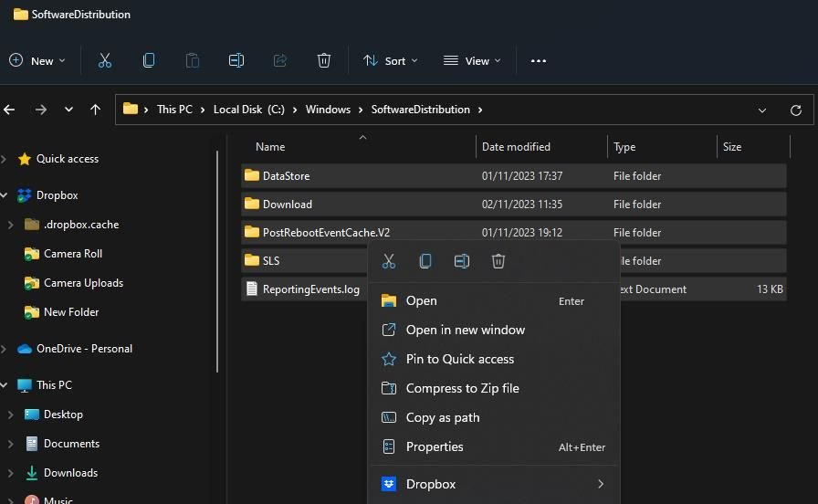Click the Rename icon in the top toolbar

[x=236, y=60]
